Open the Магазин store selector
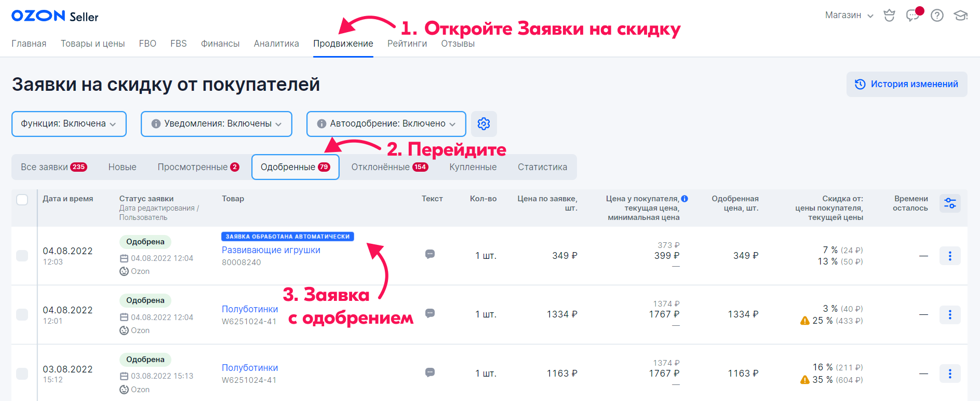This screenshot has width=980, height=401. [849, 16]
